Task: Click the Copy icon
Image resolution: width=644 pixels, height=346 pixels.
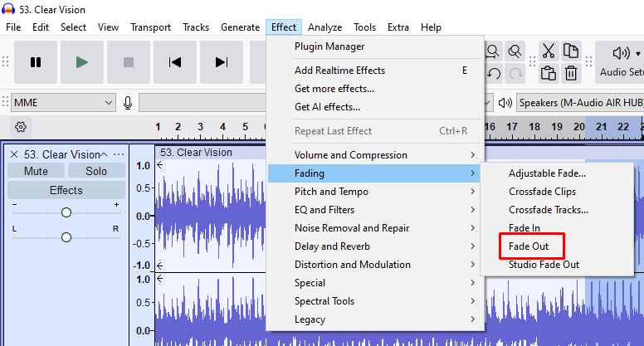Action: click(x=571, y=51)
